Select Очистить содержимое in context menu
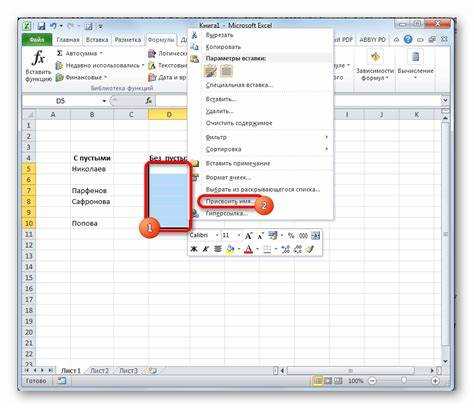Viewport: 474px width, 408px height. coord(239,123)
